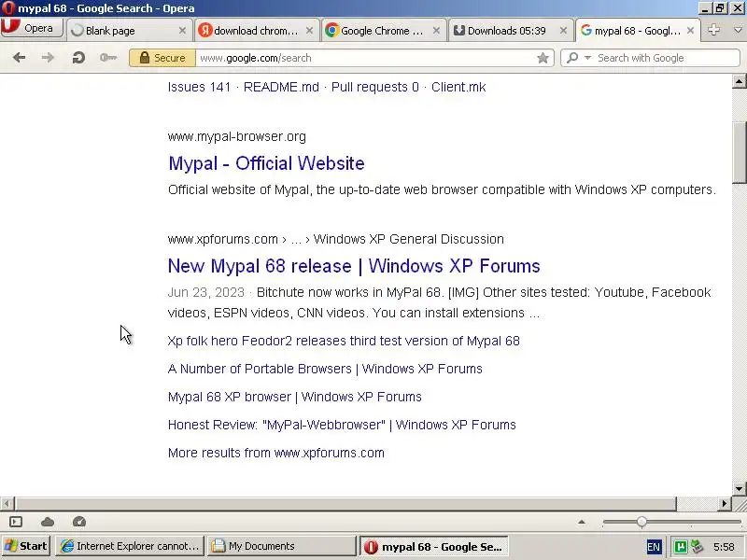This screenshot has width=747, height=560.
Task: Expand the tab list dropdown arrow
Action: (x=738, y=30)
